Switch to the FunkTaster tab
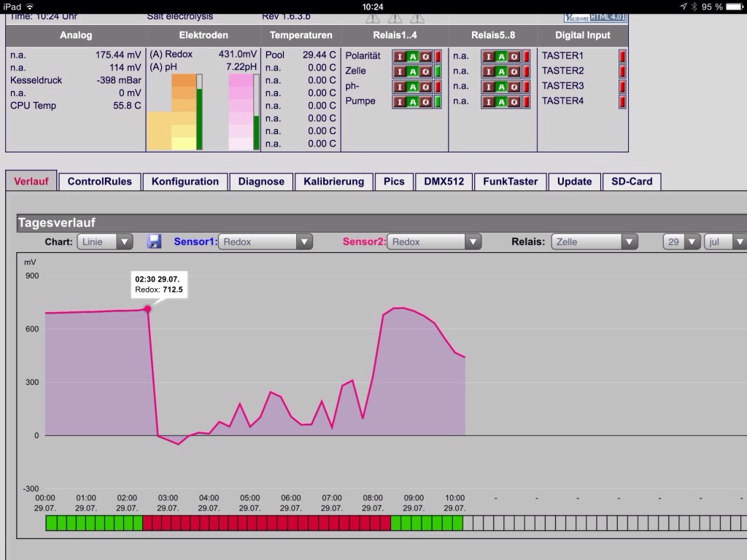The width and height of the screenshot is (747, 560). 510,182
